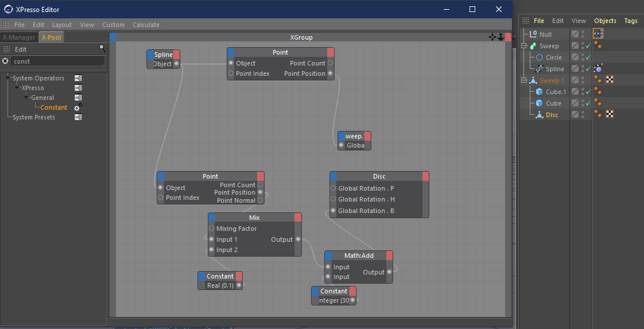Select the XPresso tag on the Null object
Screen dimensions: 644x329
(x=598, y=34)
